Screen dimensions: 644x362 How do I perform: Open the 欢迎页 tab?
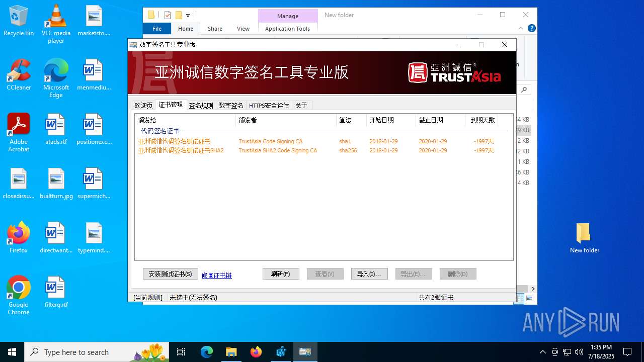[143, 105]
